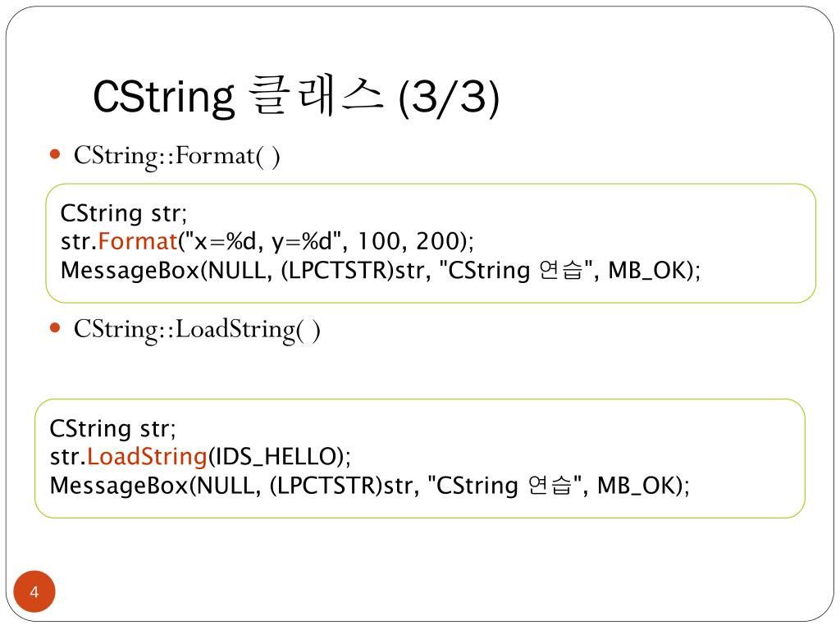840x630 pixels.
Task: Click the orange slide number 4 circle
Action: 34,591
